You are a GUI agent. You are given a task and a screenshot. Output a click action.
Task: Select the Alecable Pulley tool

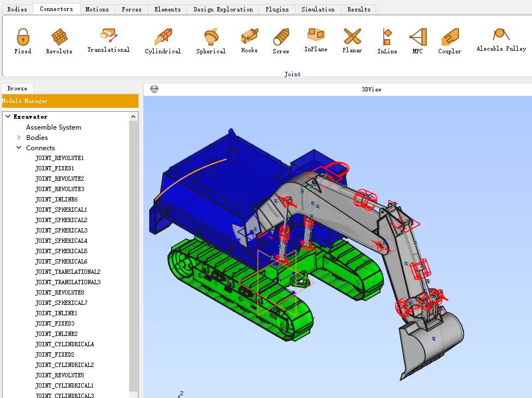pyautogui.click(x=501, y=40)
